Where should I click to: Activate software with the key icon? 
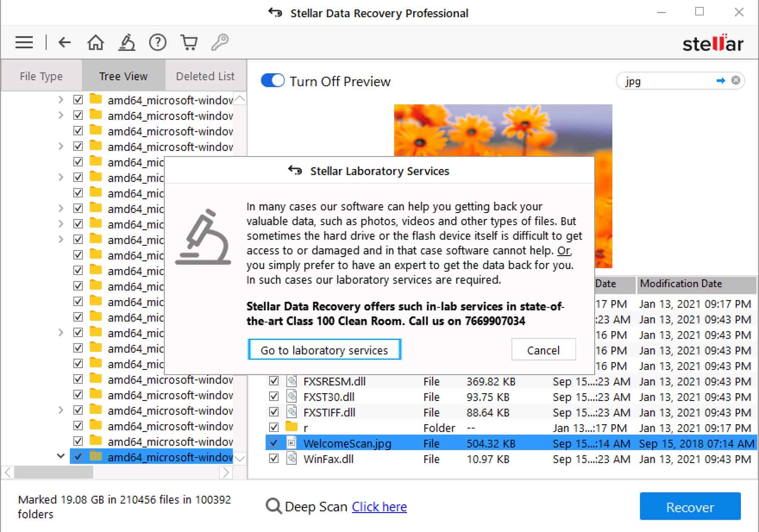(x=220, y=42)
